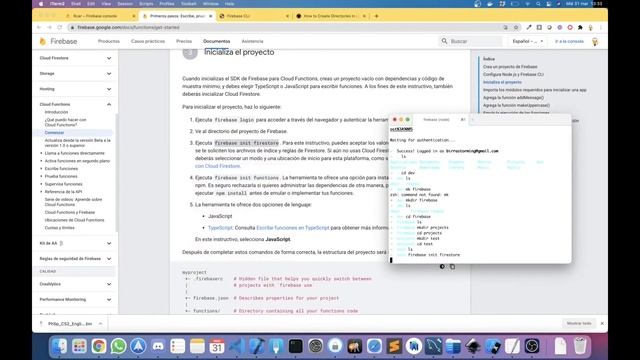640x360 pixels.
Task: Open the Profiles menu in the menu bar
Action: 167,4
